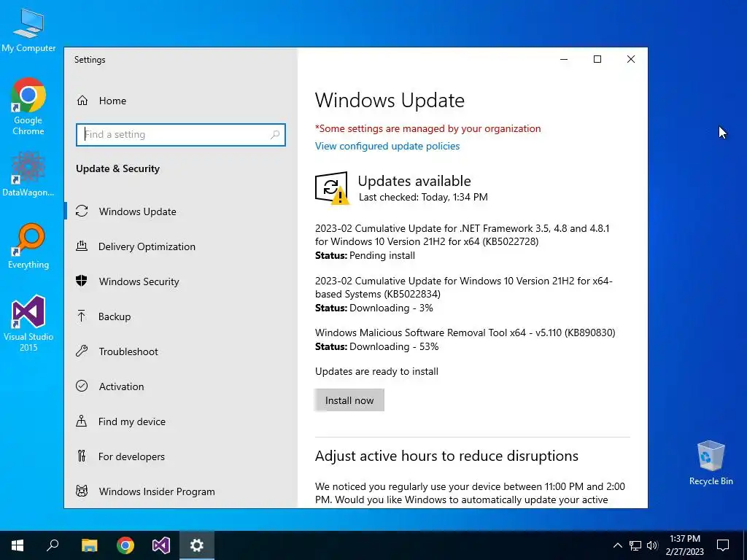Click the volume speaker tray icon
Image resolution: width=747 pixels, height=560 pixels.
pos(652,545)
